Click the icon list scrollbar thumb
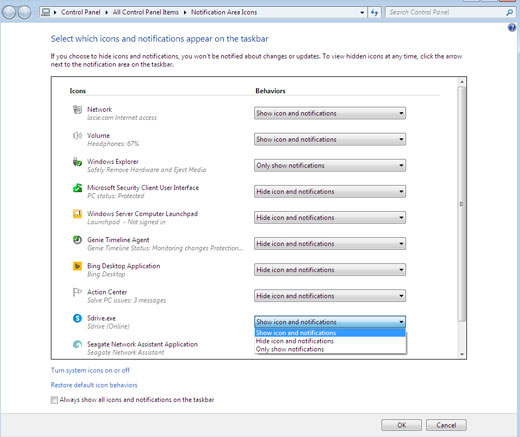The image size is (520, 437). [x=462, y=204]
